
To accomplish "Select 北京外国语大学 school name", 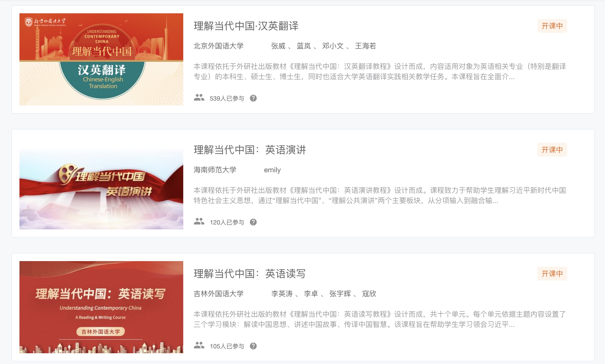I will pos(219,46).
